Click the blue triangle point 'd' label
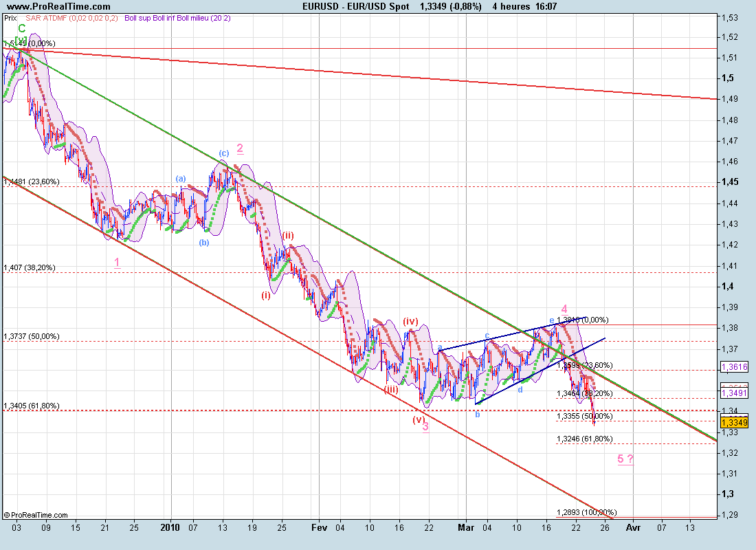 click(520, 389)
